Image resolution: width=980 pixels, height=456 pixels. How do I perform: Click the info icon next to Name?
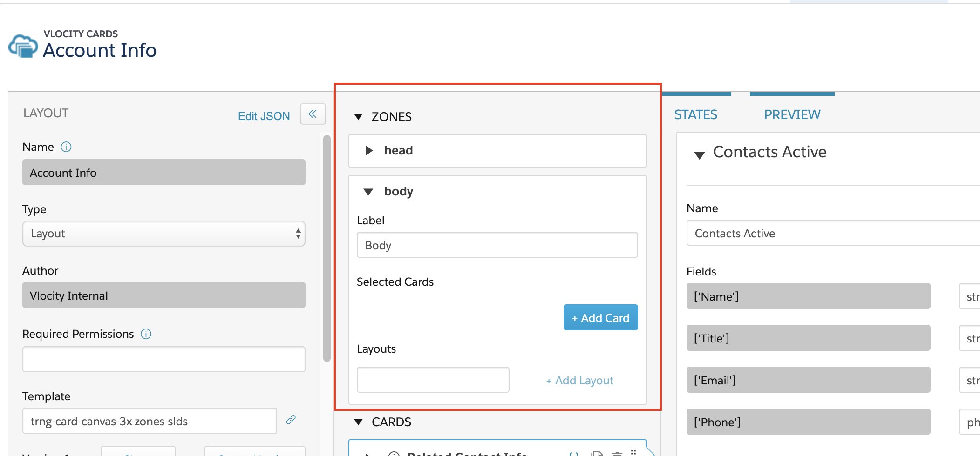click(x=66, y=147)
